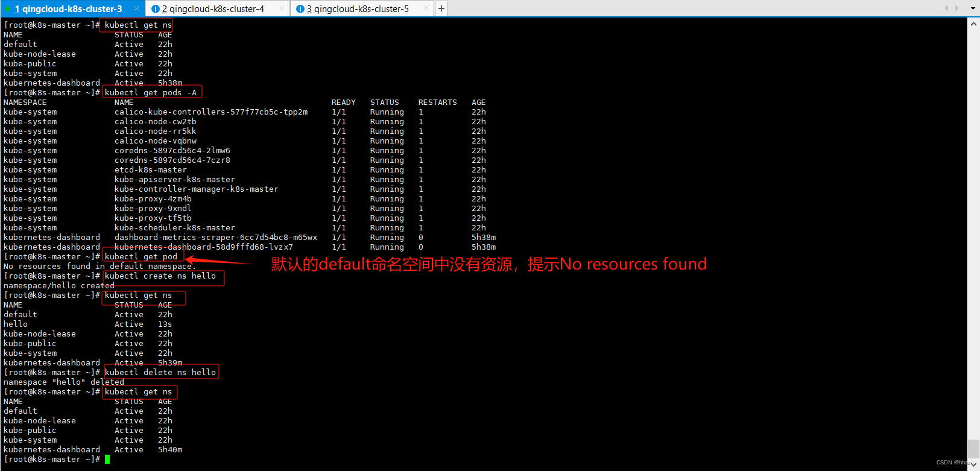Click the RESTARTS column header
The width and height of the screenshot is (980, 471).
click(x=438, y=102)
